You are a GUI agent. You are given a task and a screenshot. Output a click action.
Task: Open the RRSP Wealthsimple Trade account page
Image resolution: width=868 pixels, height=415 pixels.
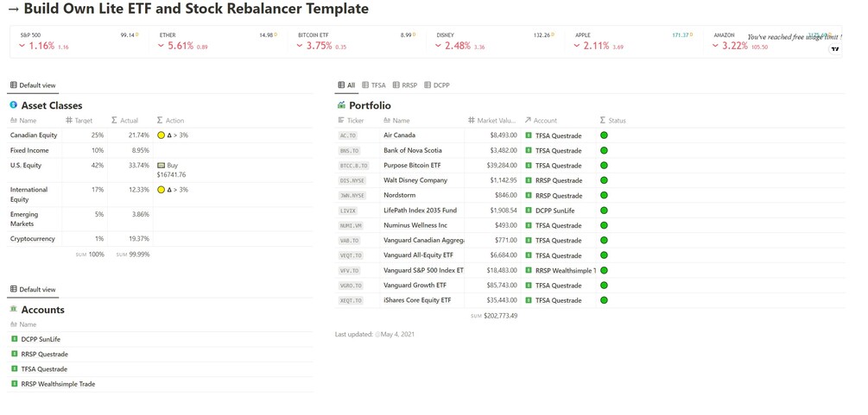point(58,384)
